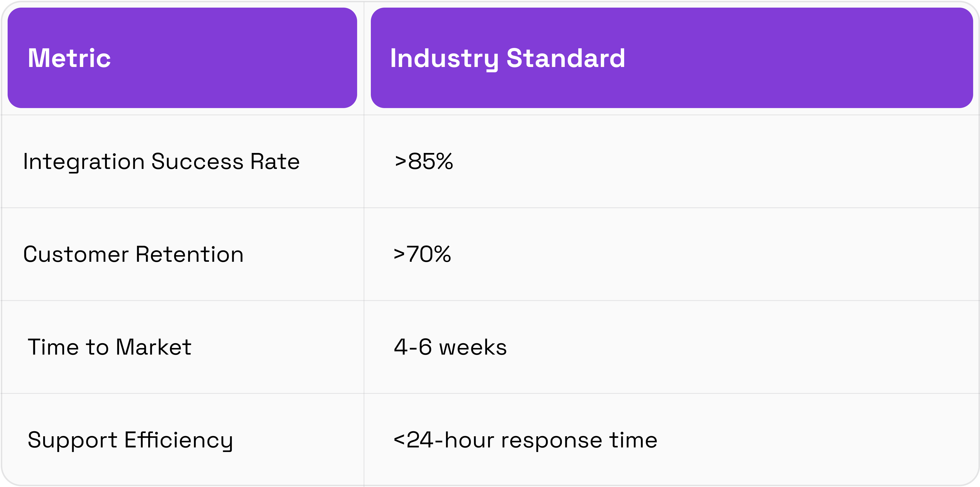Click the Industry Standard column header
Screen dimensions: 980x487
[507, 58]
